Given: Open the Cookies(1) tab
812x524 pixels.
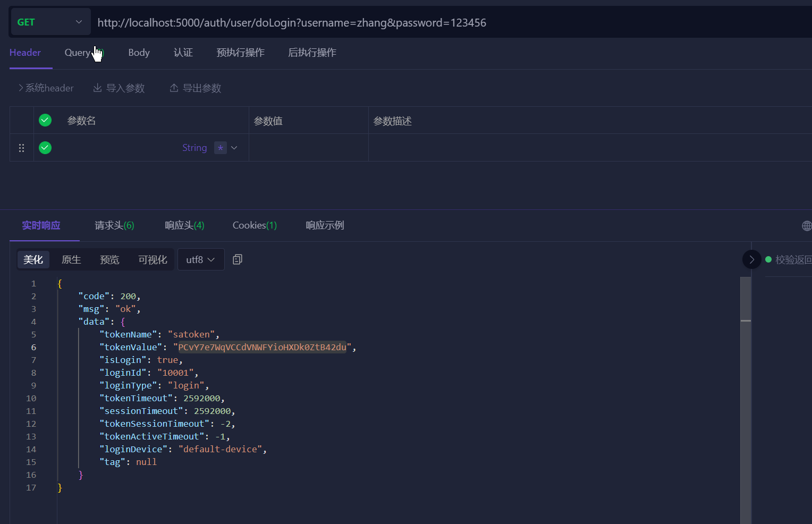Looking at the screenshot, I should [255, 225].
